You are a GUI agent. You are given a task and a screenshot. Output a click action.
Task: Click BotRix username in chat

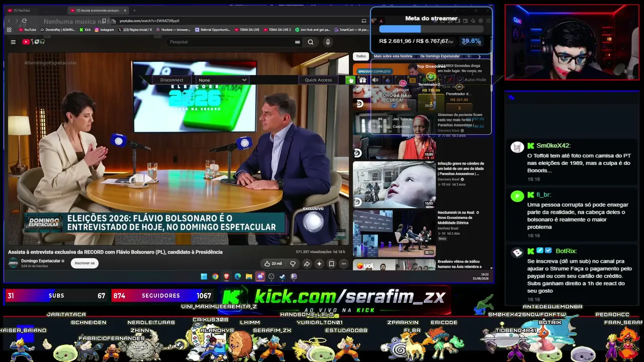tap(566, 251)
